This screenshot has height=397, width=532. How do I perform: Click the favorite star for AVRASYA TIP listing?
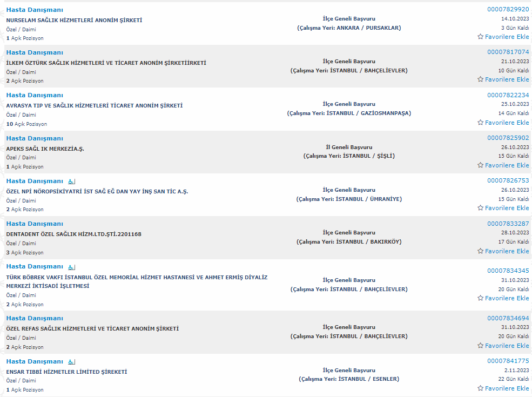point(481,123)
